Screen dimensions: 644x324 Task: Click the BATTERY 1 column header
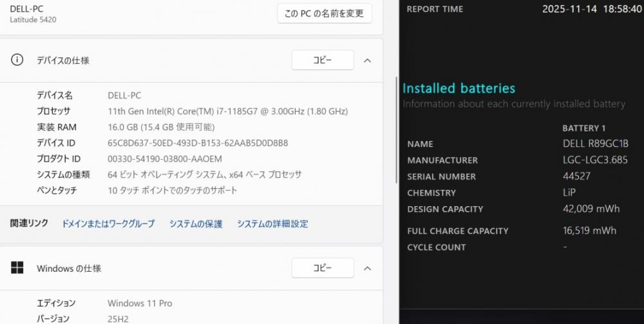pyautogui.click(x=583, y=129)
